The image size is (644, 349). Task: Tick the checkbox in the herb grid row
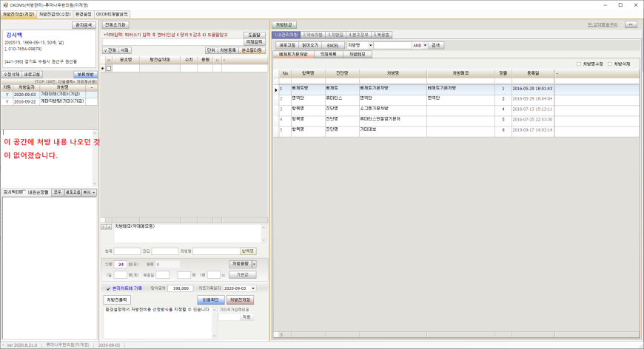point(109,69)
